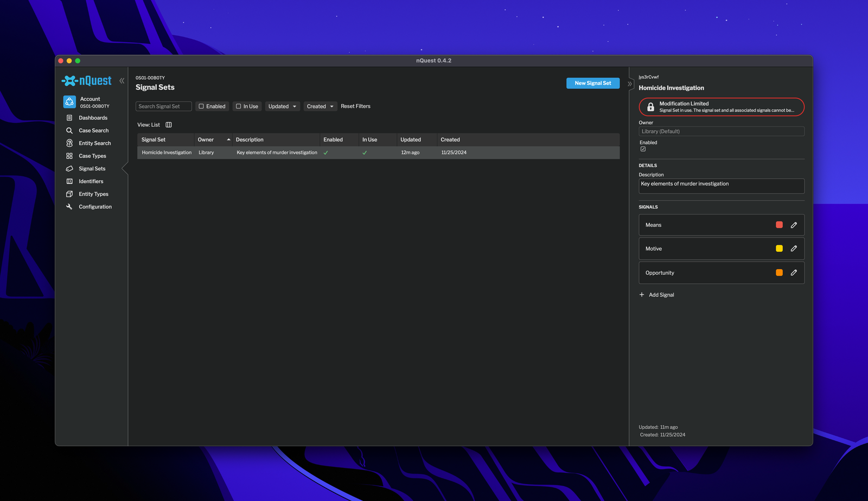
Task: Select the Homicide Investigation row
Action: tap(378, 153)
